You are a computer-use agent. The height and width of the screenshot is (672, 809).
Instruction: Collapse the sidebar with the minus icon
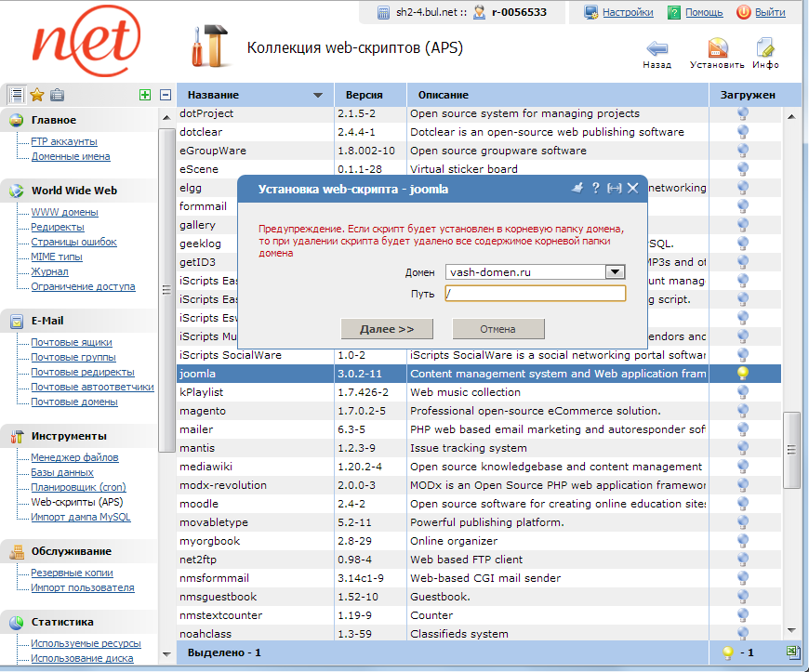click(x=165, y=94)
